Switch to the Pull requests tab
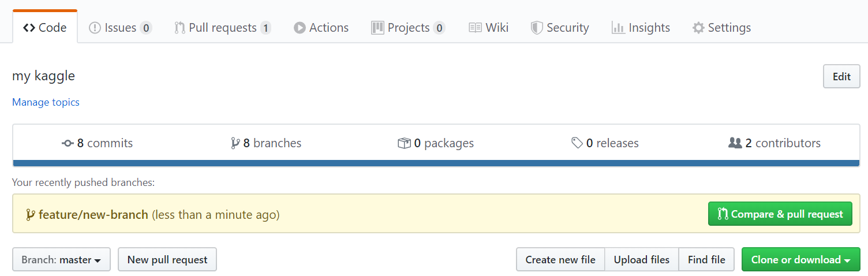868x276 pixels. tap(222, 28)
